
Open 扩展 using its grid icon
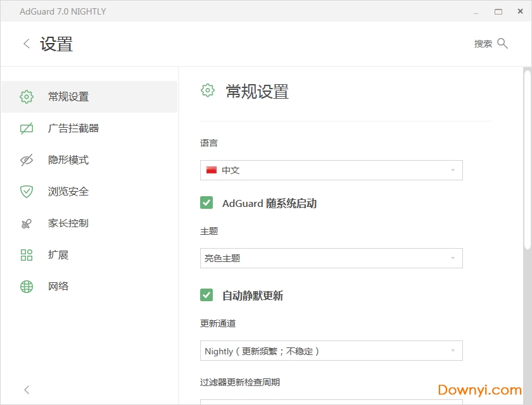[x=26, y=254]
